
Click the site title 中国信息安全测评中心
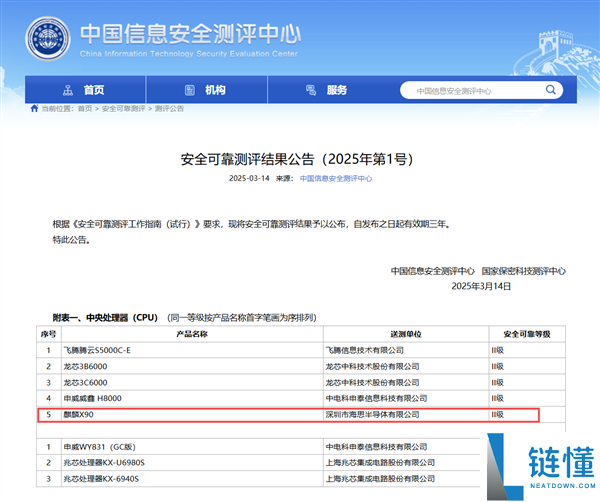(x=191, y=34)
